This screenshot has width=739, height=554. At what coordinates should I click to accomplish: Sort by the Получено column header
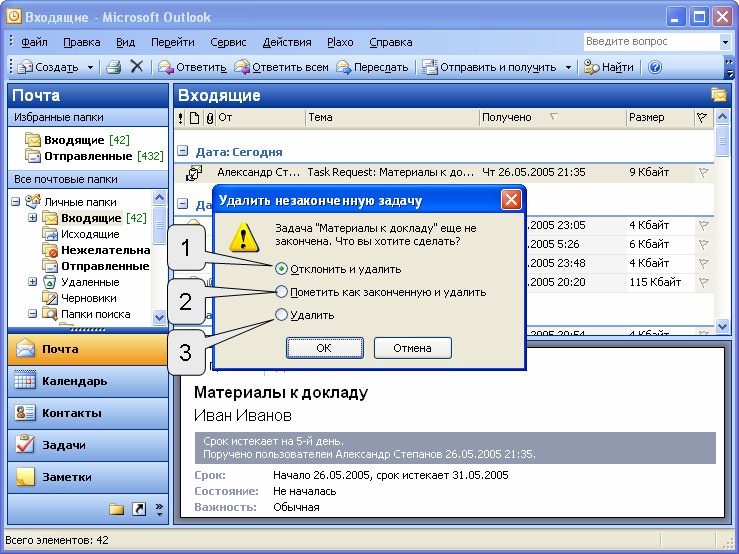pos(552,117)
